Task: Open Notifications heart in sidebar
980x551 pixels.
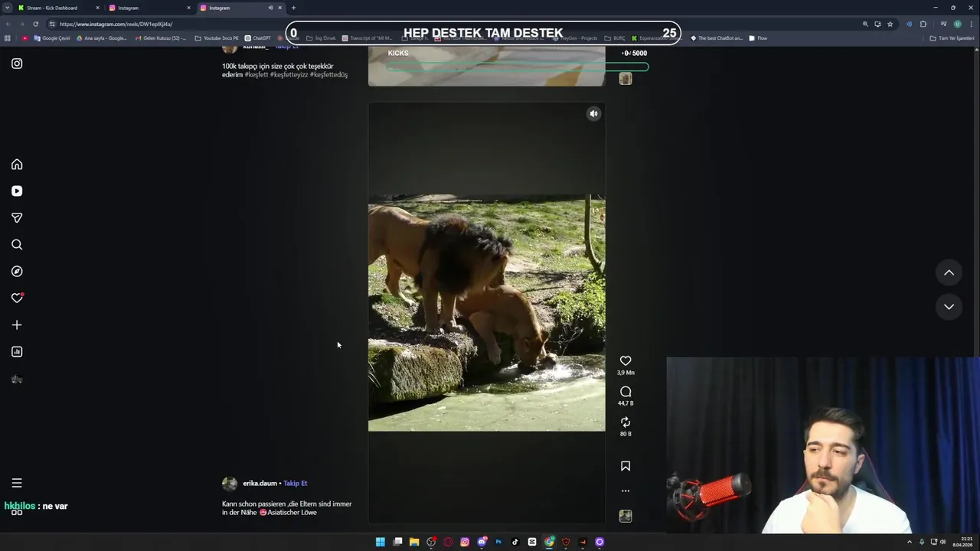Action: [17, 298]
